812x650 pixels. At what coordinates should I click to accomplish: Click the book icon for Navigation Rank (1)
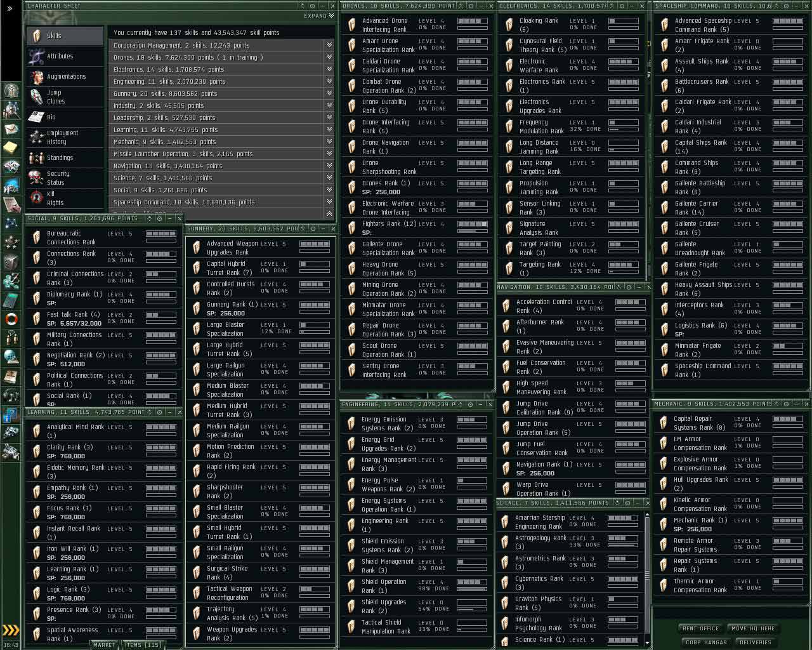pyautogui.click(x=506, y=468)
